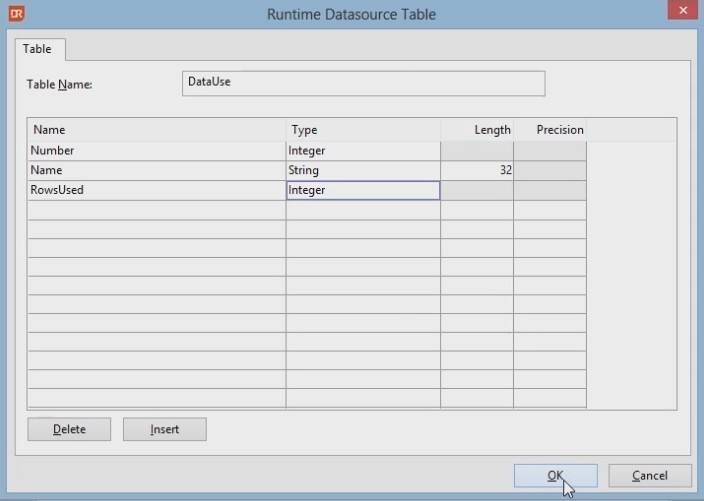The height and width of the screenshot is (501, 704).
Task: Click first empty name cell below RowsUsed
Action: tap(156, 210)
